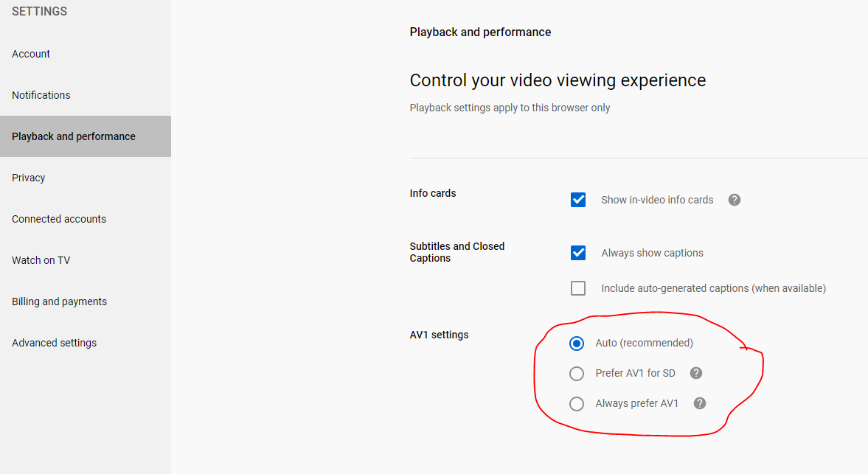868x474 pixels.
Task: Navigate to Connected accounts
Action: (x=59, y=219)
